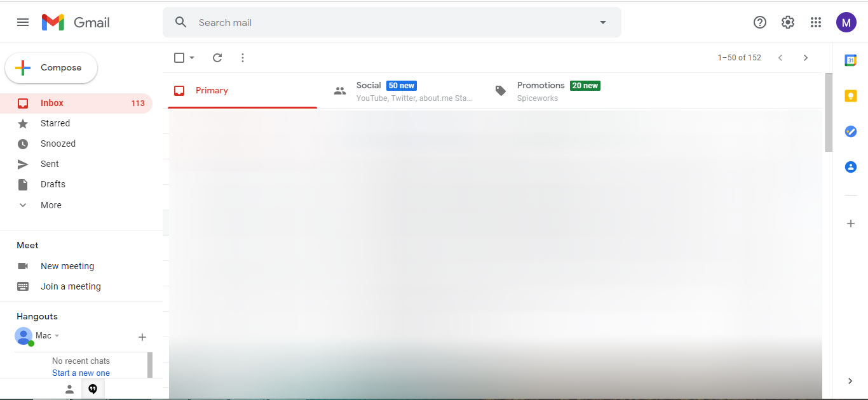The height and width of the screenshot is (400, 868).
Task: Open Google Tasks side panel icon
Action: click(x=850, y=131)
